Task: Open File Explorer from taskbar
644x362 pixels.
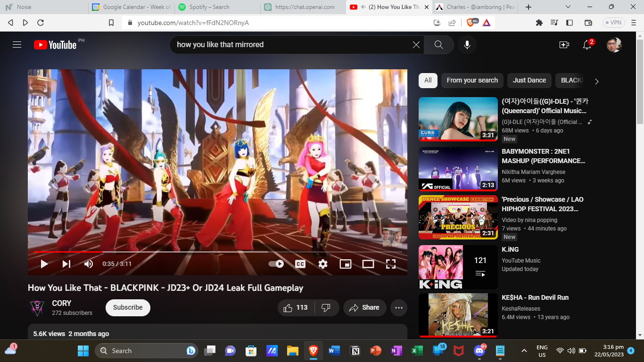Action: coord(293,351)
